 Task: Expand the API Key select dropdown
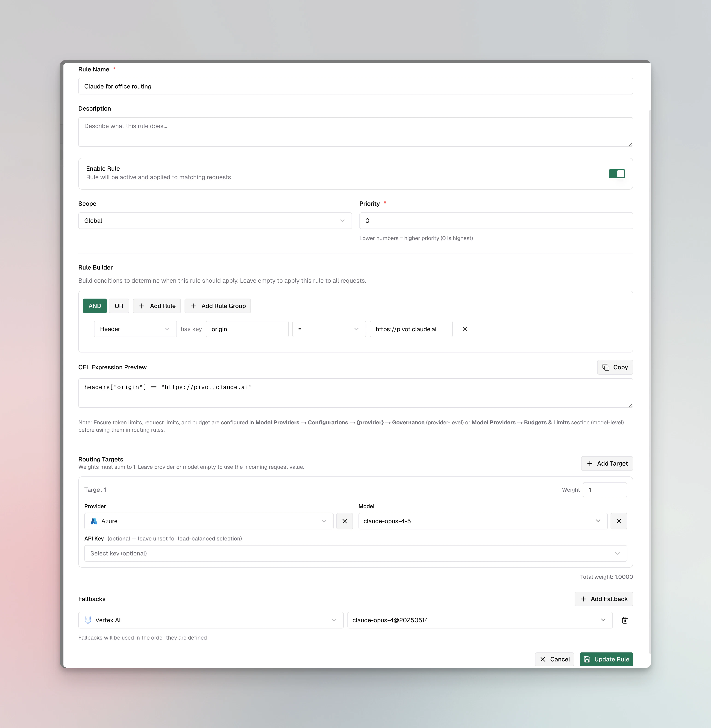click(355, 553)
